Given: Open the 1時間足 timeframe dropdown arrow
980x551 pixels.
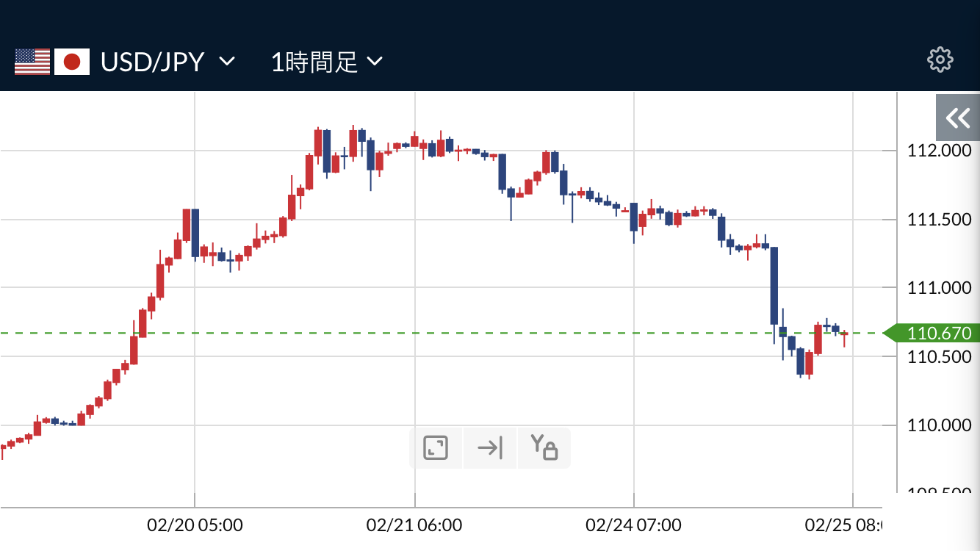Looking at the screenshot, I should (x=375, y=62).
